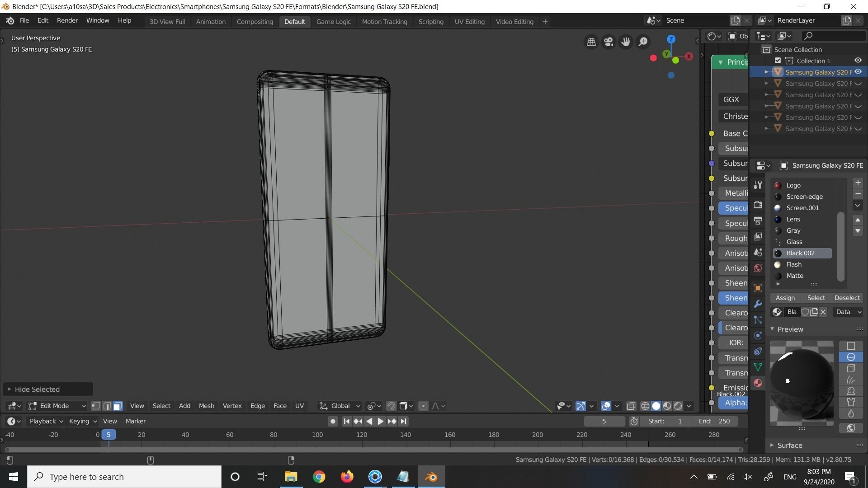The image size is (868, 488).
Task: Open the Face menu
Action: point(280,406)
